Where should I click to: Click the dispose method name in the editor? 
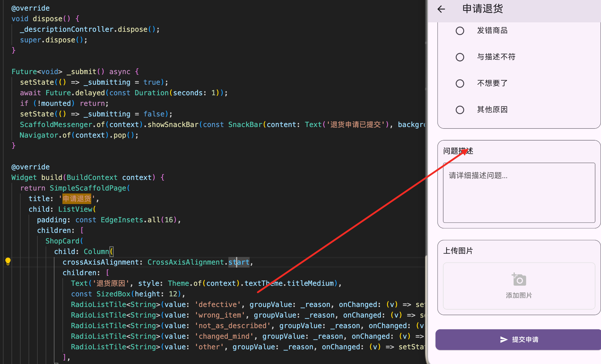click(47, 19)
